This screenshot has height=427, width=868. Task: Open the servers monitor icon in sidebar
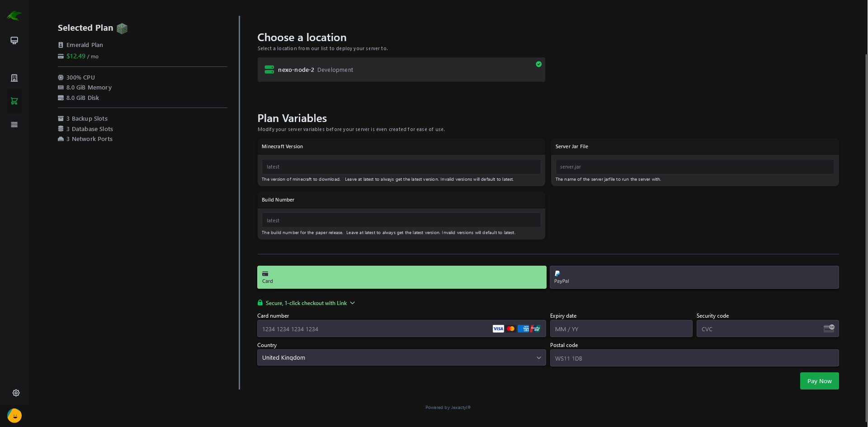(14, 41)
